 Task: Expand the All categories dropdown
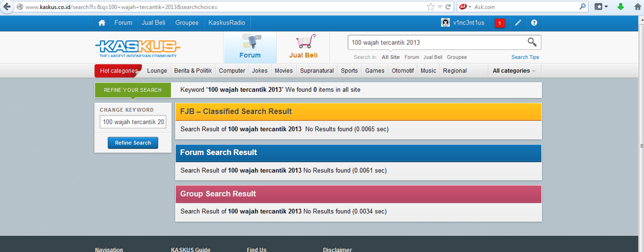coord(514,71)
